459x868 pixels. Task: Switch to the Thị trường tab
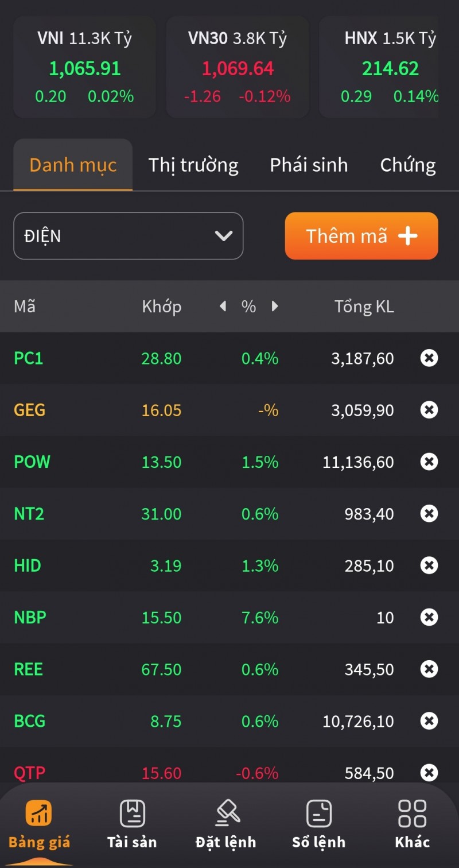click(x=193, y=165)
